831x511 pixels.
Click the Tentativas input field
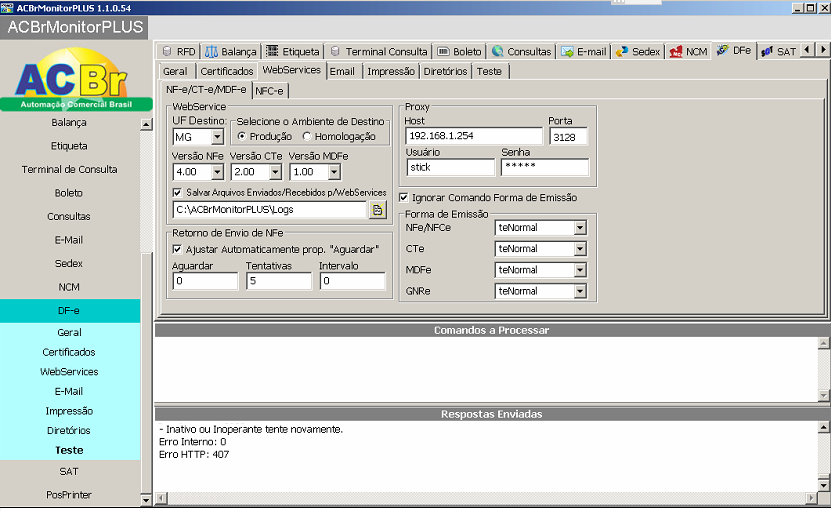pyautogui.click(x=279, y=281)
